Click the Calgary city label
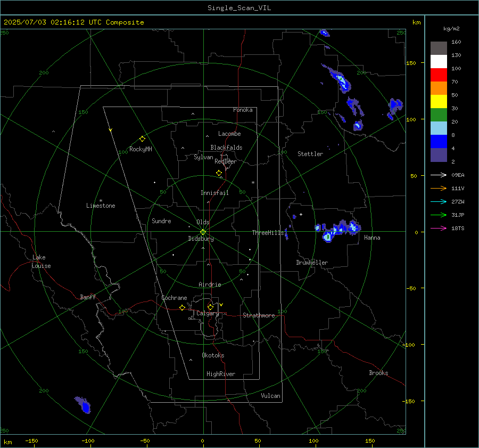This screenshot has height=448, width=479. 208,313
